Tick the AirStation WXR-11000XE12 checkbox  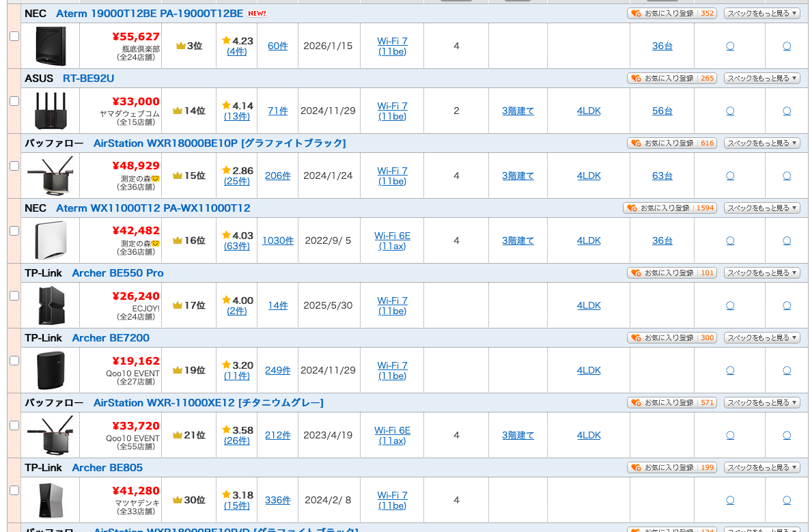[x=14, y=425]
